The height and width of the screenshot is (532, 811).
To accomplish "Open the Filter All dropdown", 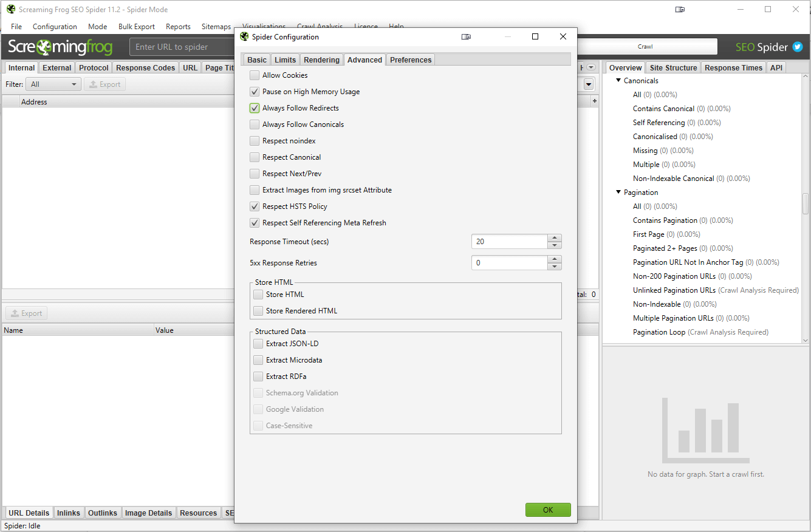I will point(53,84).
